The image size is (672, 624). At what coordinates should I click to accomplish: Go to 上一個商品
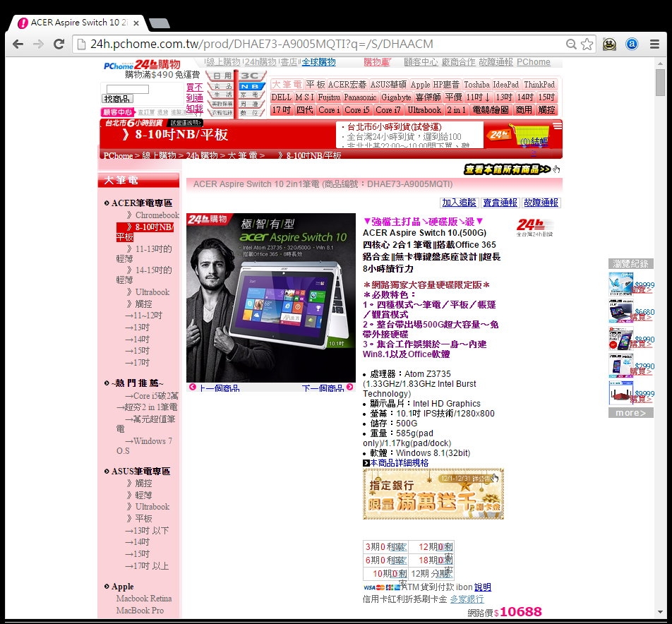[219, 388]
